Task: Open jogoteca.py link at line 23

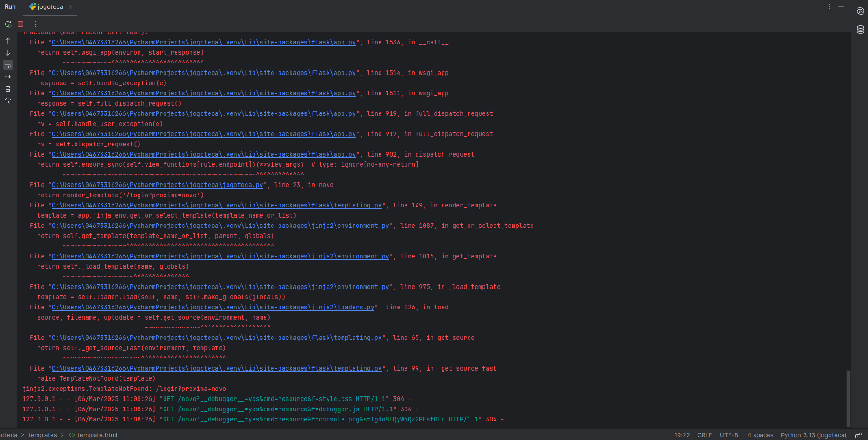Action: [158, 185]
